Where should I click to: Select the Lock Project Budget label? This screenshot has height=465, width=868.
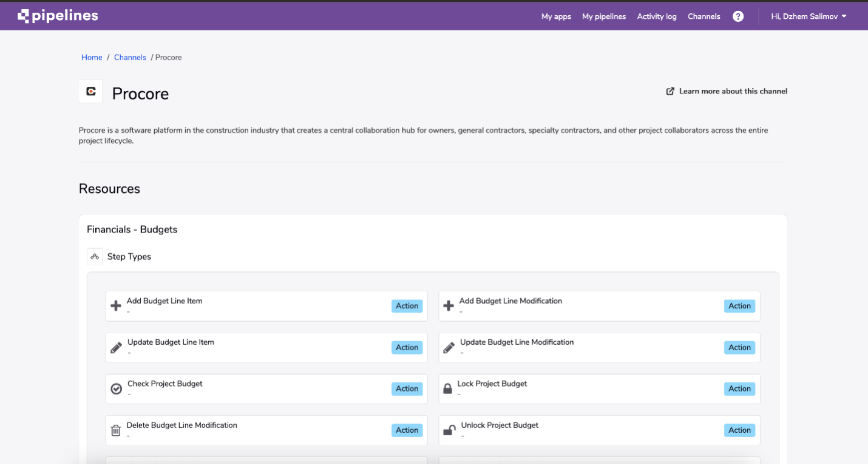point(492,384)
